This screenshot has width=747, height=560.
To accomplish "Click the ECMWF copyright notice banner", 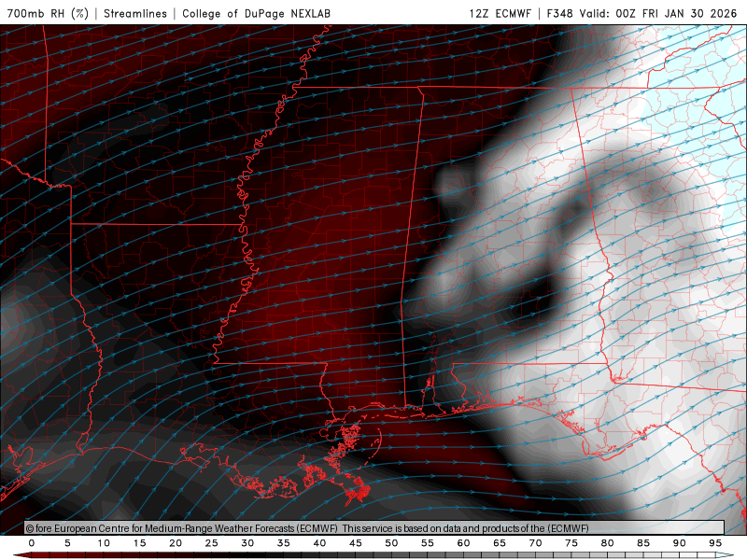I will [x=374, y=527].
